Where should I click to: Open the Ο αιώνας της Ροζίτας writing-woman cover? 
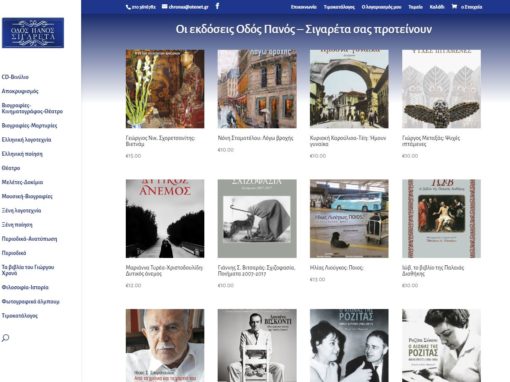(x=441, y=345)
